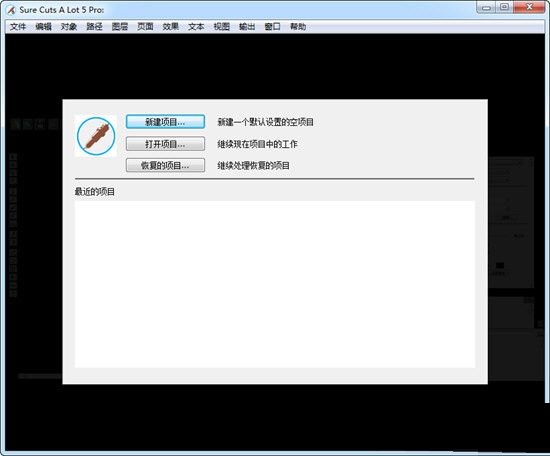550x456 pixels.
Task: Minimize the Sure Cuts A Lot window
Action: (x=486, y=7)
